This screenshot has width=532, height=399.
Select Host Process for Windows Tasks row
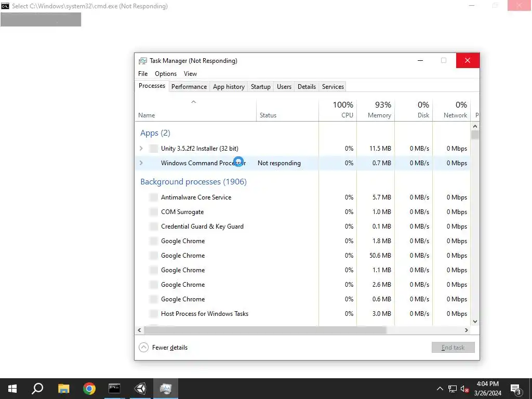pyautogui.click(x=303, y=313)
